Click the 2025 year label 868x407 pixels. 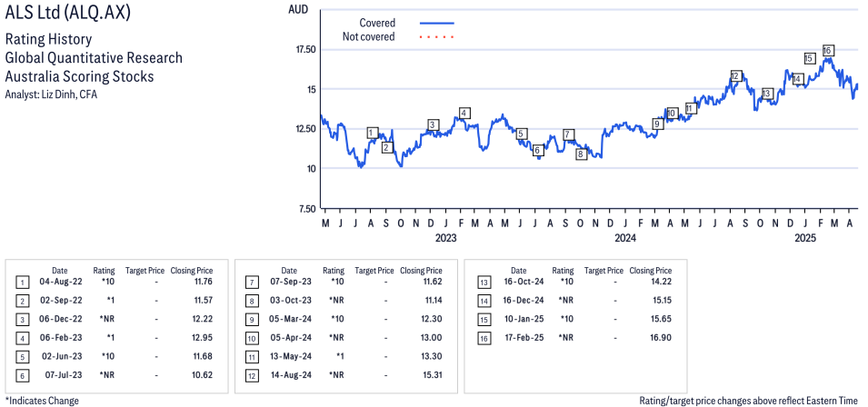805,238
